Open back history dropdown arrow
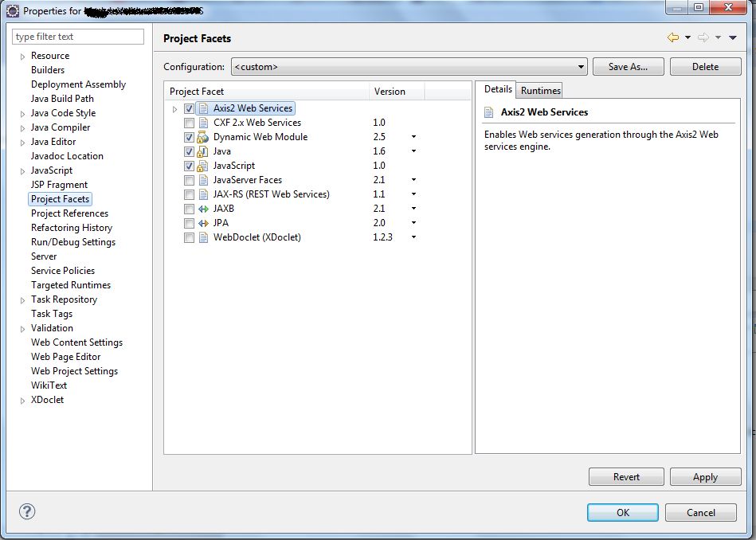The height and width of the screenshot is (540, 756). pyautogui.click(x=688, y=37)
